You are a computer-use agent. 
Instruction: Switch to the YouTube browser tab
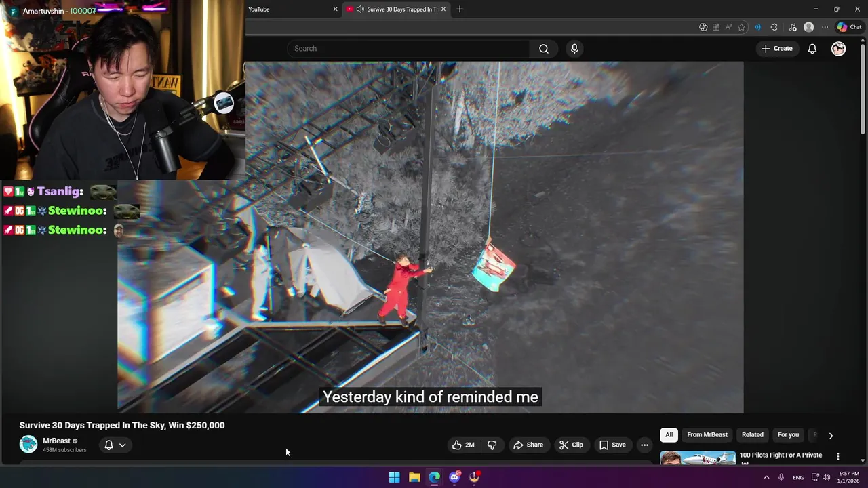point(292,9)
